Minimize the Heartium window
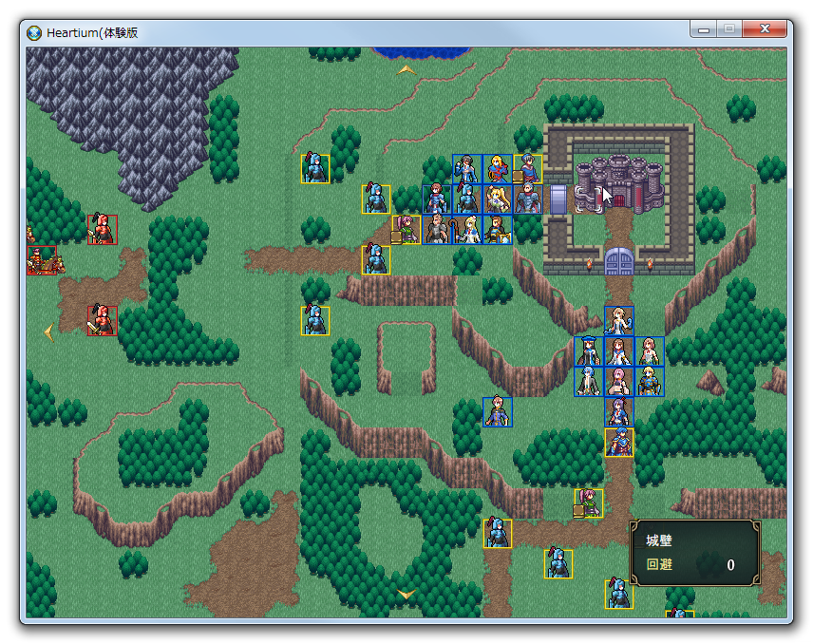Viewport: 813px width, 644px height. tap(704, 29)
